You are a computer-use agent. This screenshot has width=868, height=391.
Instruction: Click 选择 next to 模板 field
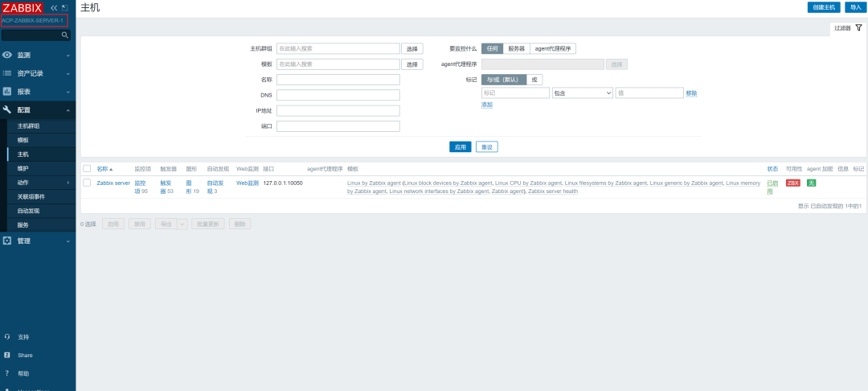point(411,64)
